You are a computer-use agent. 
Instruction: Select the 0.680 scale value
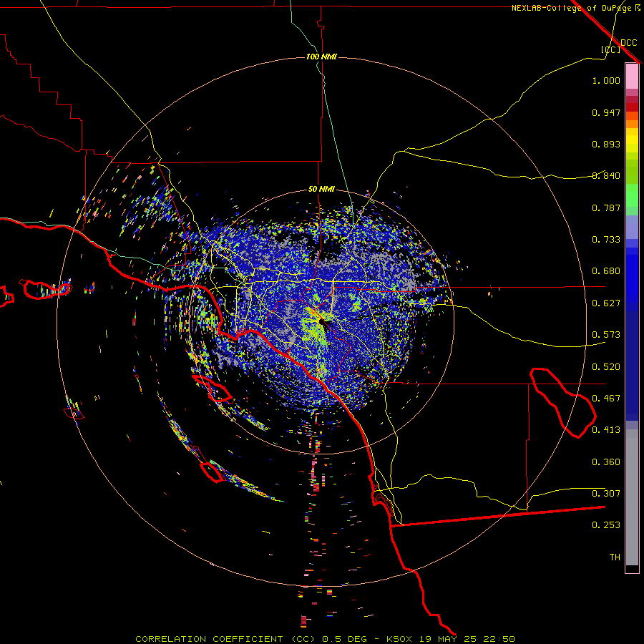(x=606, y=271)
